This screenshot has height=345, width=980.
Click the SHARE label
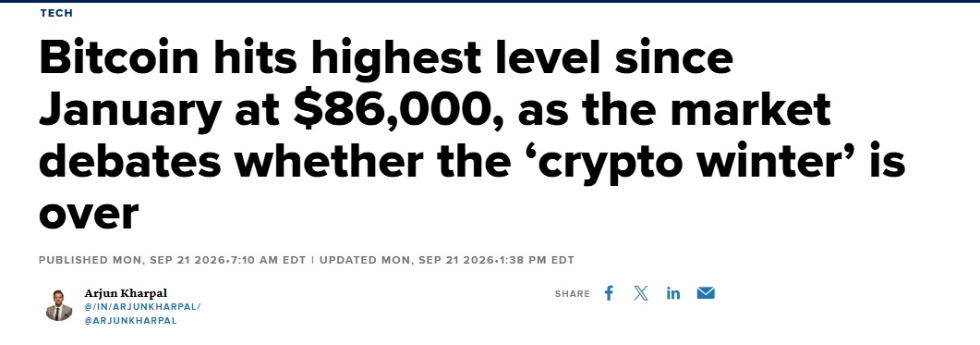572,293
